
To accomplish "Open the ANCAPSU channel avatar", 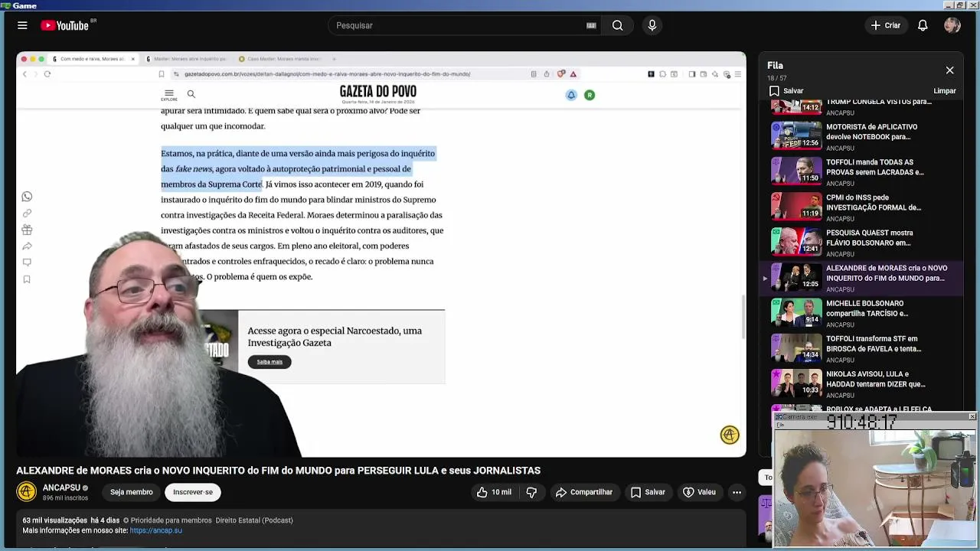I will click(26, 491).
